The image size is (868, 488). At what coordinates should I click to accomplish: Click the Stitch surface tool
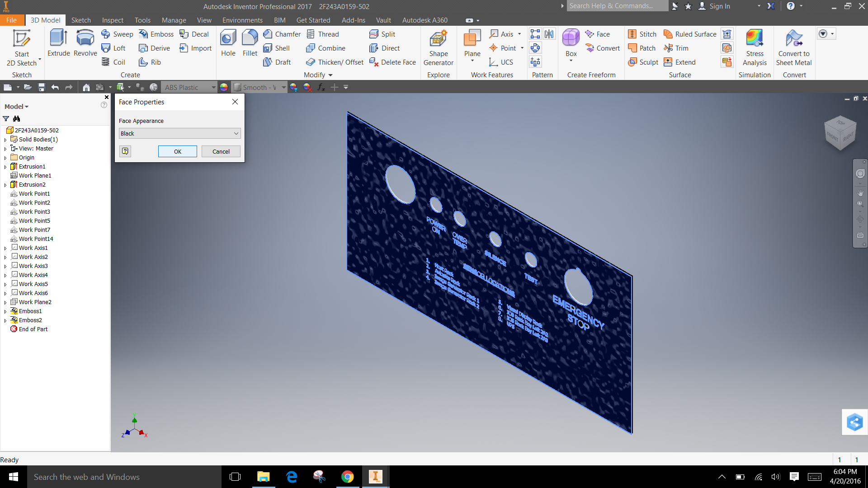(642, 34)
